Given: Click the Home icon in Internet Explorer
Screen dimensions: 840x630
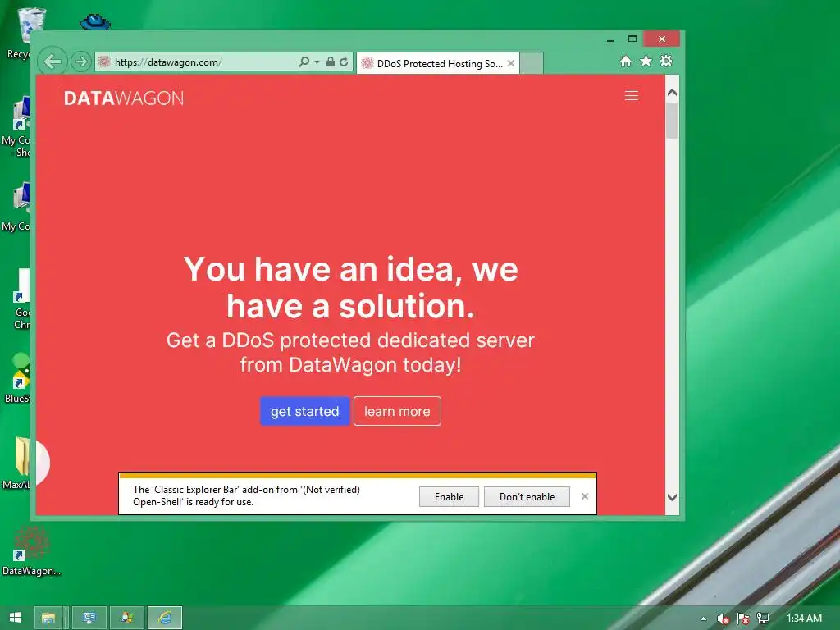Looking at the screenshot, I should tap(626, 61).
